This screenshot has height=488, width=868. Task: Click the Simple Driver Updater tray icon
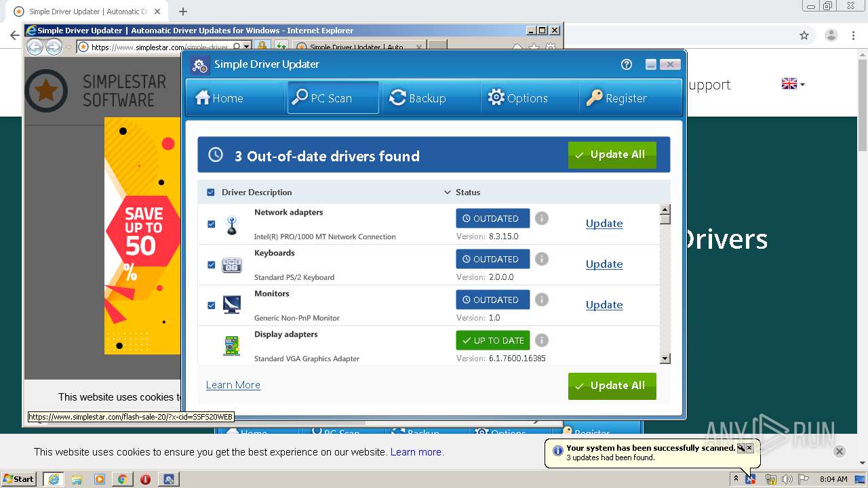pos(751,479)
